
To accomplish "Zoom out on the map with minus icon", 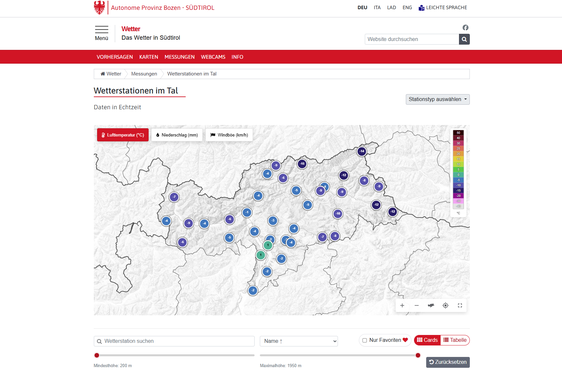I will (416, 306).
